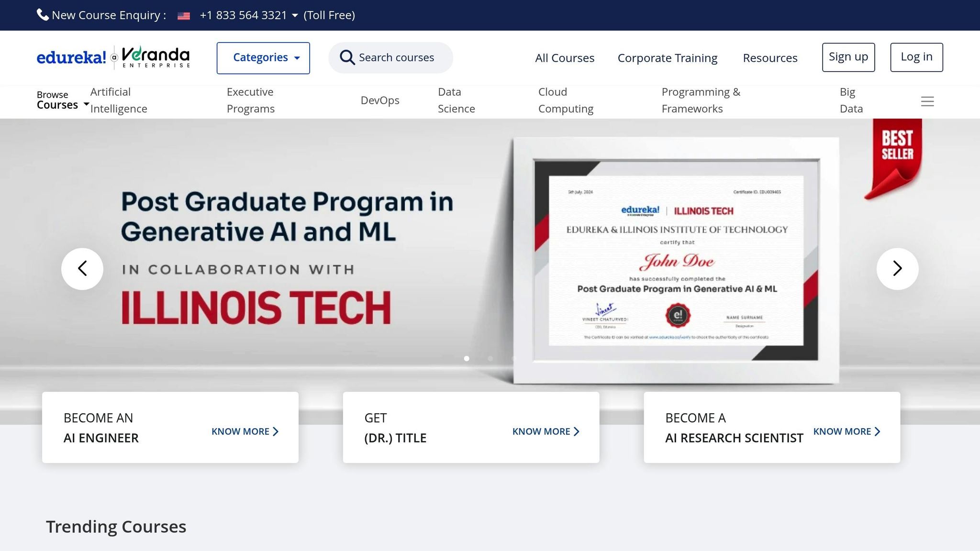Click the magnifier search icon

pos(347,58)
